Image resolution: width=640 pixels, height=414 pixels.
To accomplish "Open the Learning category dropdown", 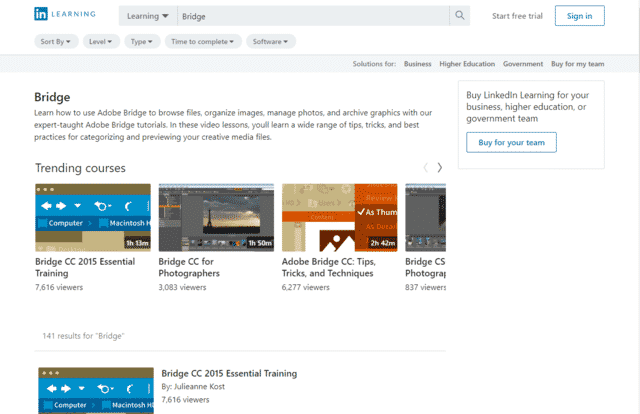I will [148, 16].
